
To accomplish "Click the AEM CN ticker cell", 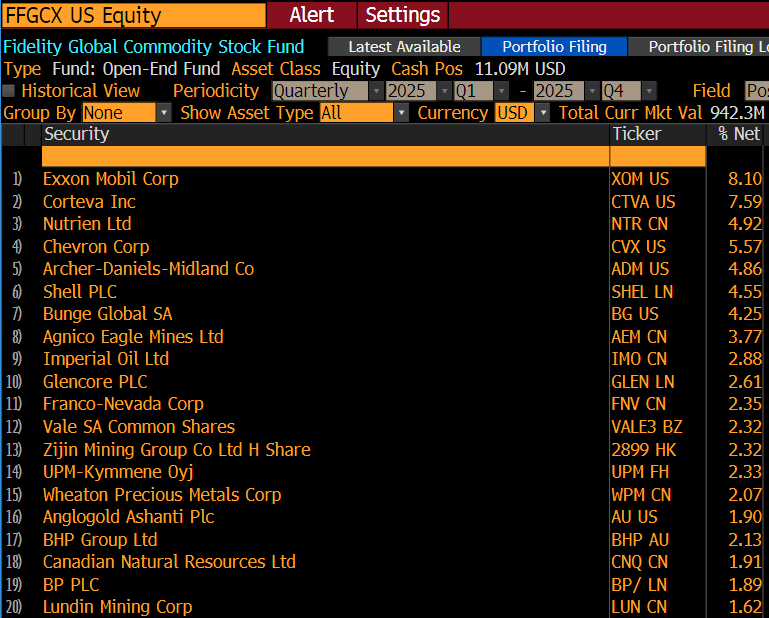I will (639, 337).
